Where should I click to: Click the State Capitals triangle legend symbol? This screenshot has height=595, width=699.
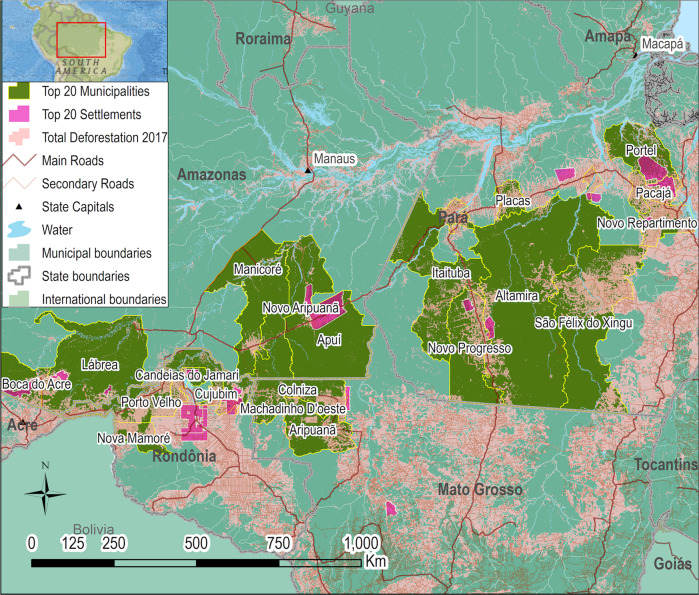click(x=21, y=207)
